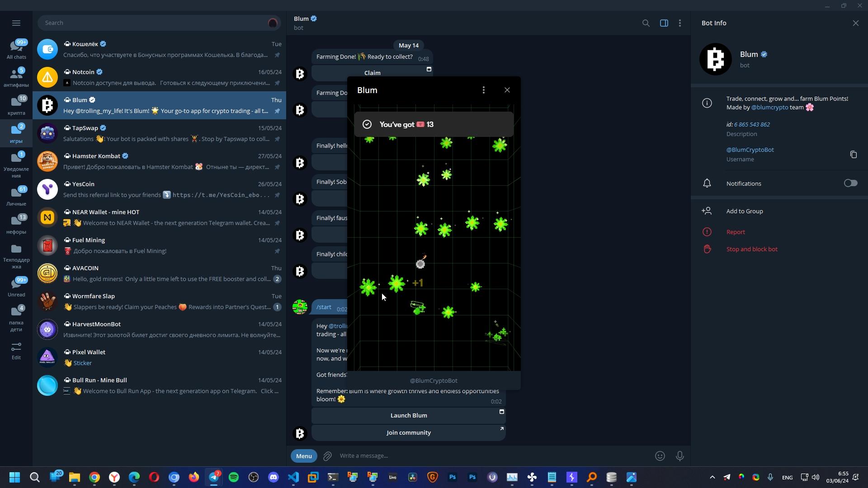Tap the bomb in the Blum game
The image size is (868, 488).
coord(421,263)
